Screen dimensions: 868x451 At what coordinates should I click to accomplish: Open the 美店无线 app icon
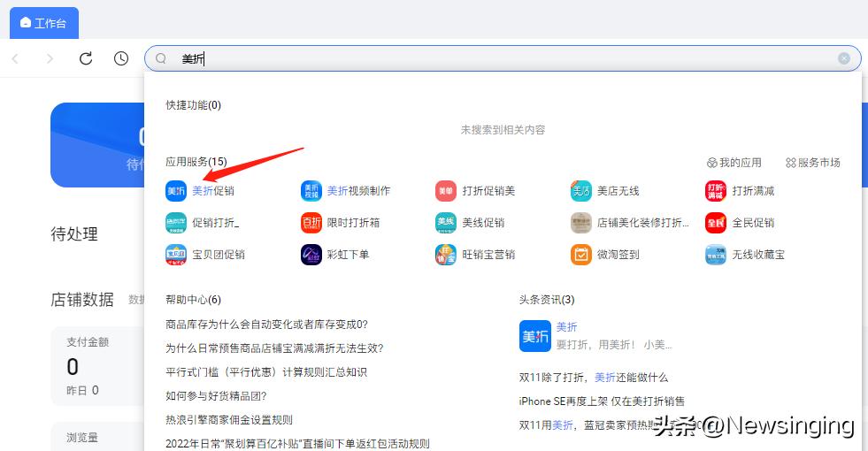click(580, 191)
